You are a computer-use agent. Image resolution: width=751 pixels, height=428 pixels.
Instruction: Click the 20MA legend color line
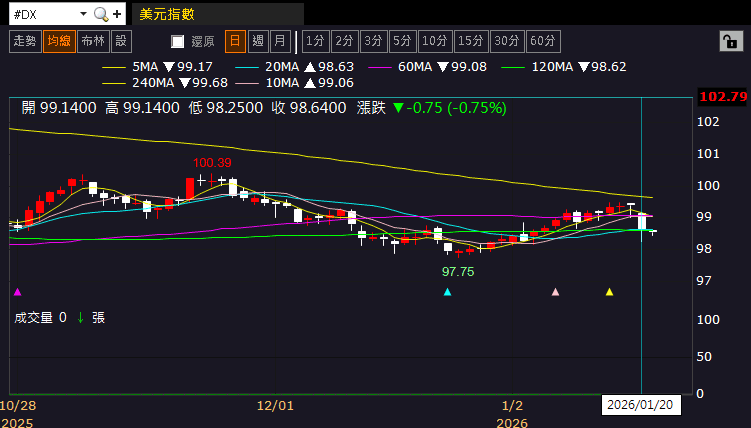pos(247,68)
